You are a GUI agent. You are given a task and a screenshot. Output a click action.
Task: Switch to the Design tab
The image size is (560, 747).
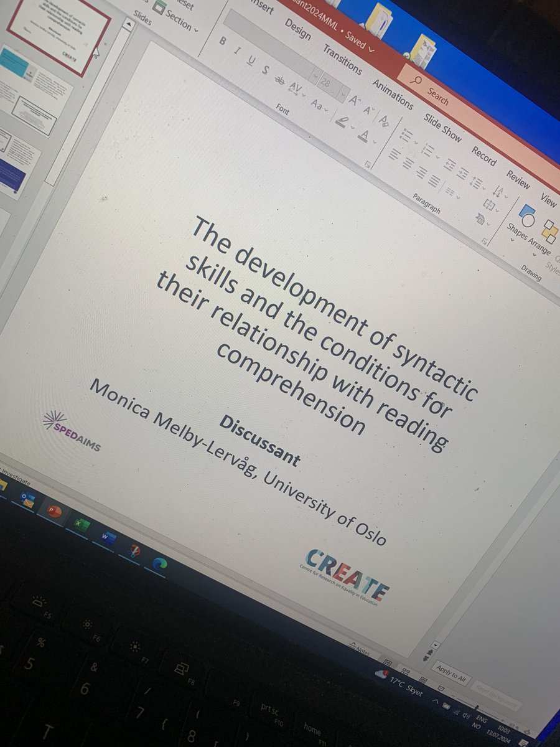tap(297, 29)
